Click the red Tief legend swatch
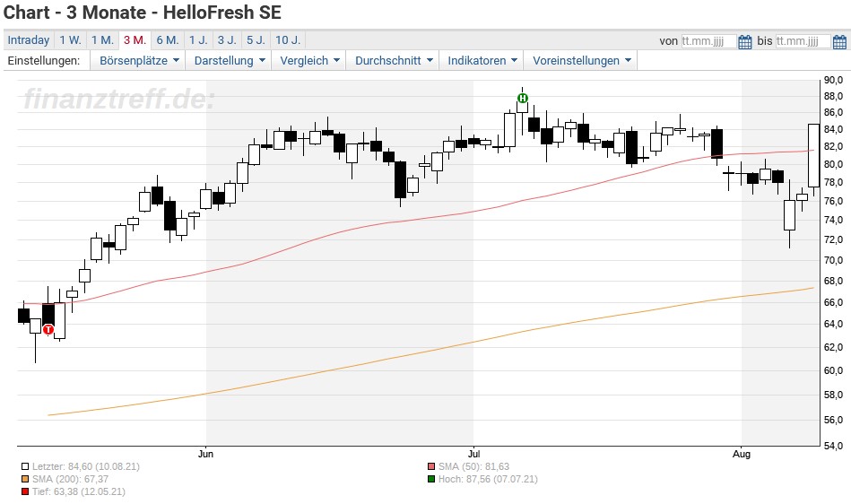The width and height of the screenshot is (851, 504). tap(25, 491)
